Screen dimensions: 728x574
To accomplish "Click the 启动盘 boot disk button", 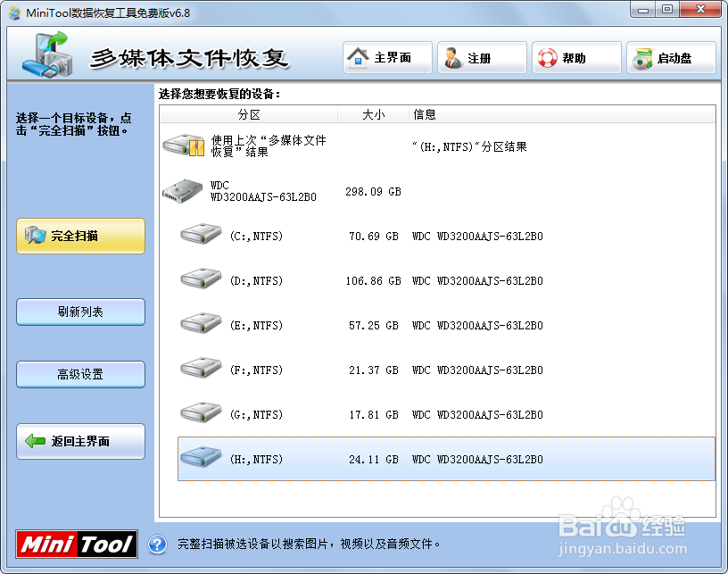I will pyautogui.click(x=672, y=58).
